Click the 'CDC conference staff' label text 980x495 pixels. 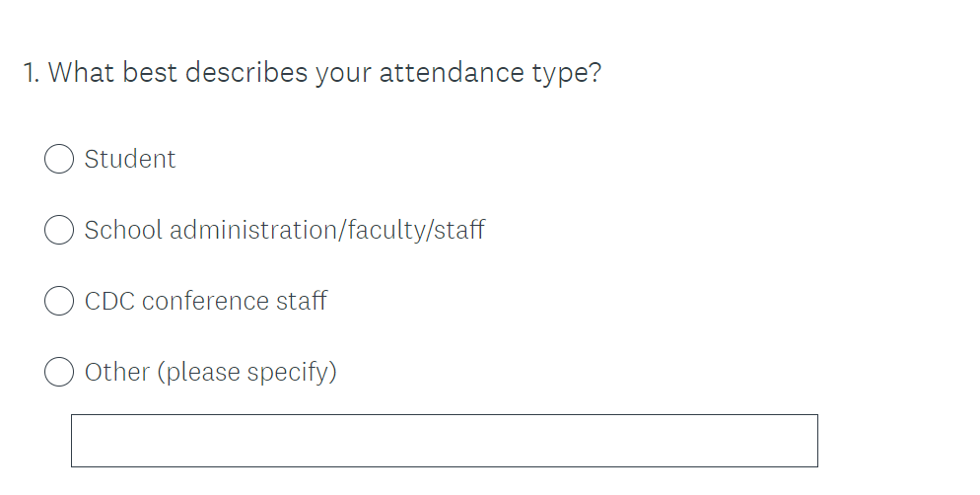click(205, 301)
